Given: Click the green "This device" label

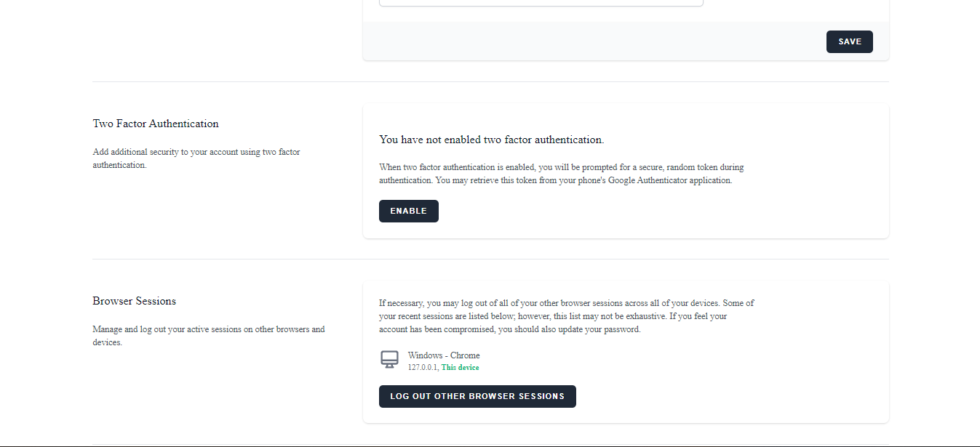Looking at the screenshot, I should (461, 368).
